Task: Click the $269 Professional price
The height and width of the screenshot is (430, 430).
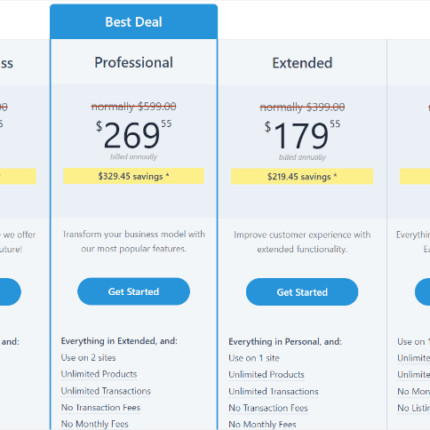Action: [134, 135]
